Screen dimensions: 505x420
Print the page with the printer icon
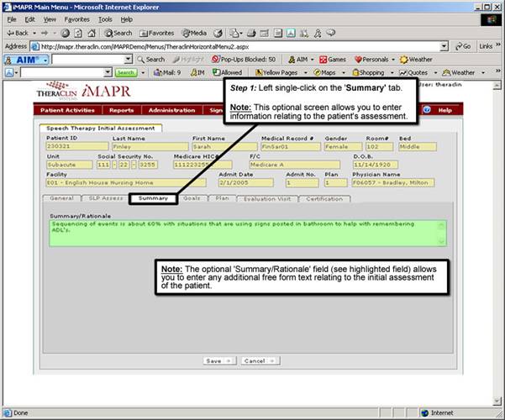click(251, 33)
